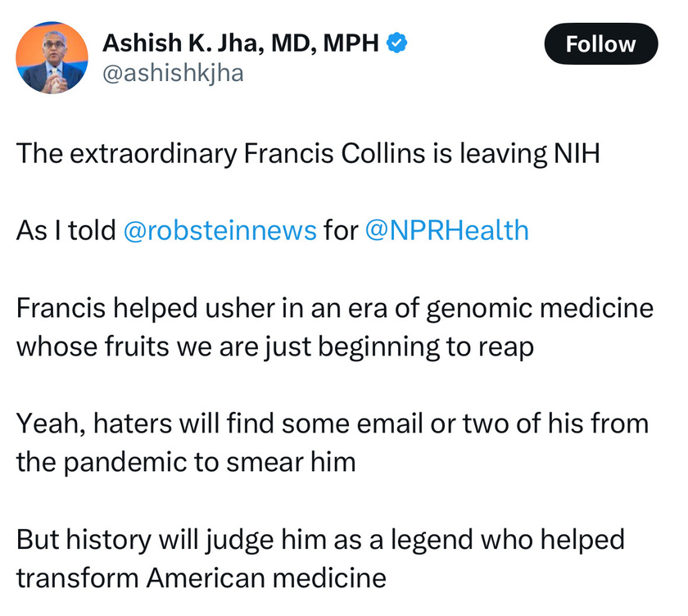Click the word "NIH" in the tweet
This screenshot has width=688, height=616.
coord(577,153)
